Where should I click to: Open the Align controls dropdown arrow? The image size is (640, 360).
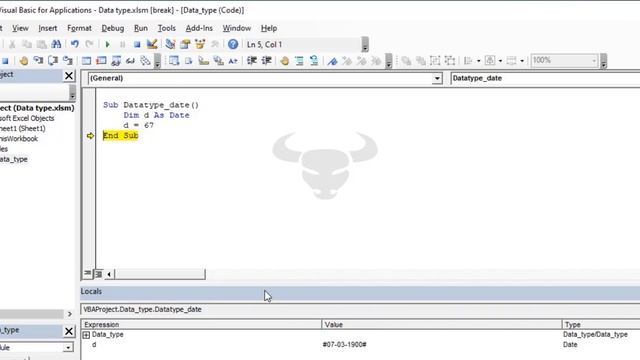tap(478, 61)
